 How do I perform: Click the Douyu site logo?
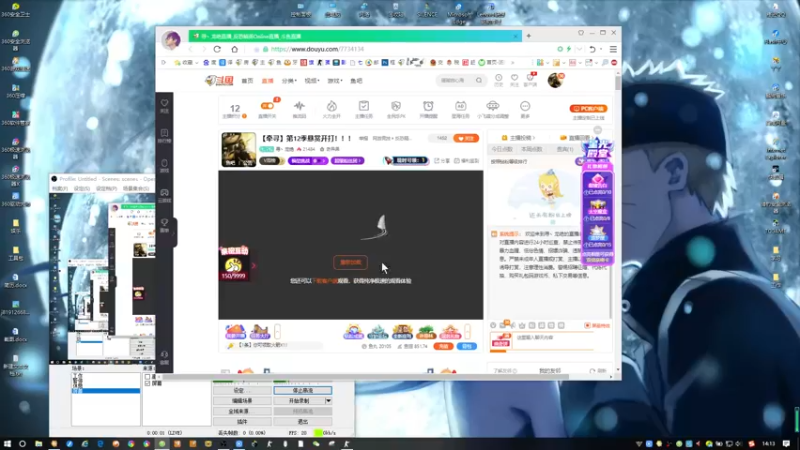pos(219,81)
